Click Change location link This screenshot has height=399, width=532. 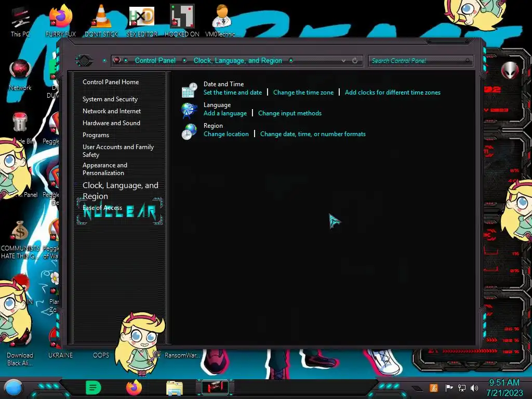pos(226,134)
